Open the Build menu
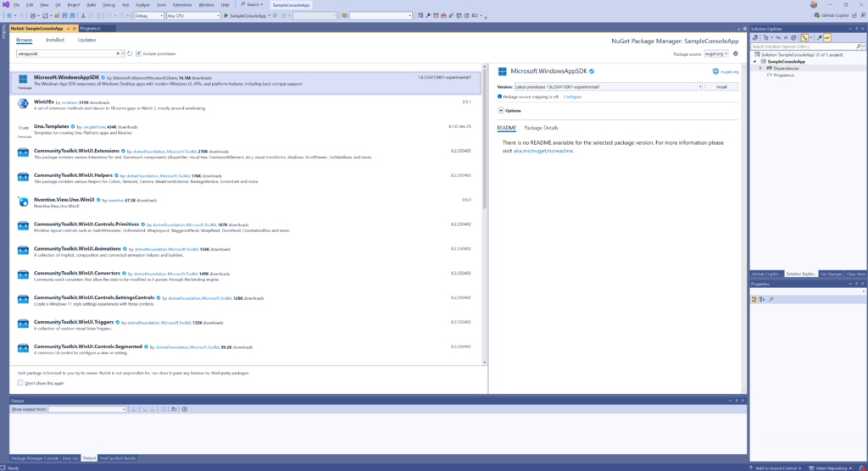 [91, 5]
